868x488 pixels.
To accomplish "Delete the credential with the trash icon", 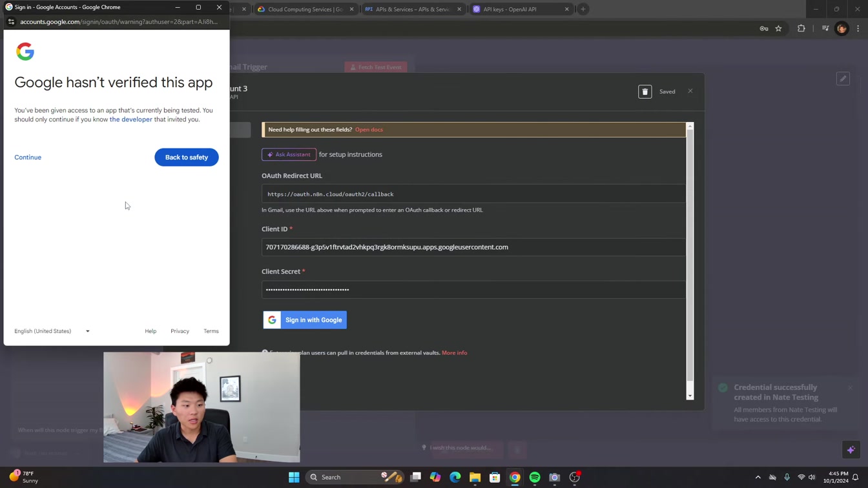I will click(645, 92).
